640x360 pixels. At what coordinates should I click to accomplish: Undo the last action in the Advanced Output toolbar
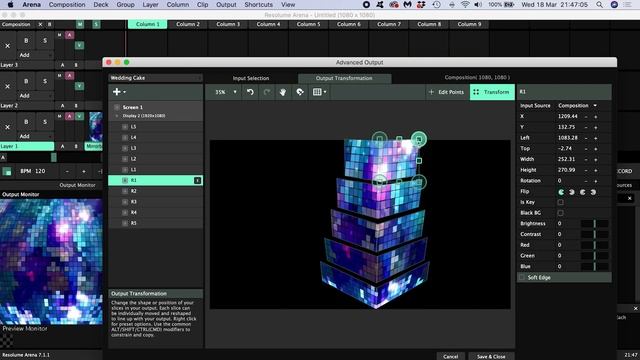click(250, 92)
